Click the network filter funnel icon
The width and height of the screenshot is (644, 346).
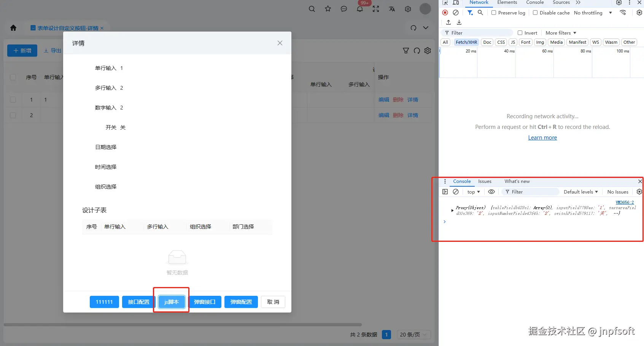pyautogui.click(x=470, y=13)
